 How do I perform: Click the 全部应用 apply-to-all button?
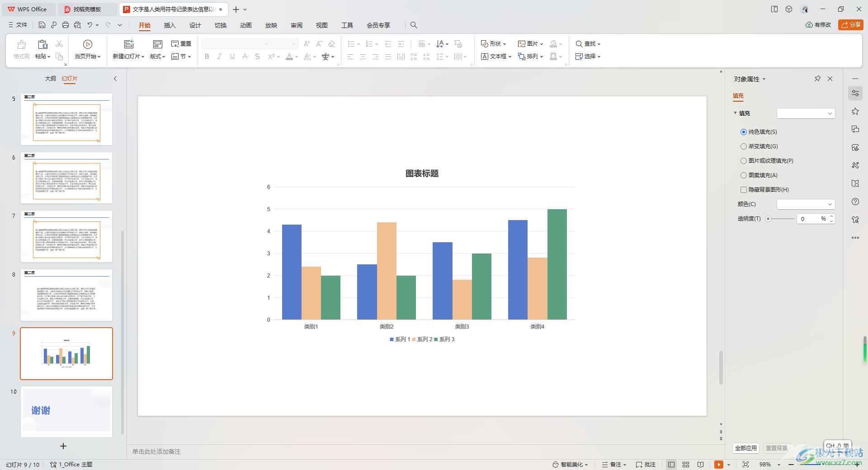click(x=745, y=448)
